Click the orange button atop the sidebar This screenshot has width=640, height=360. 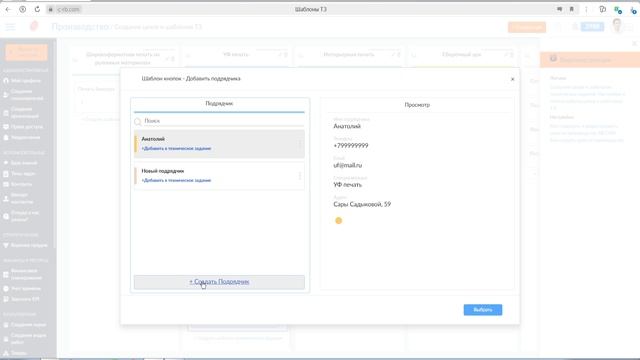pos(26,52)
